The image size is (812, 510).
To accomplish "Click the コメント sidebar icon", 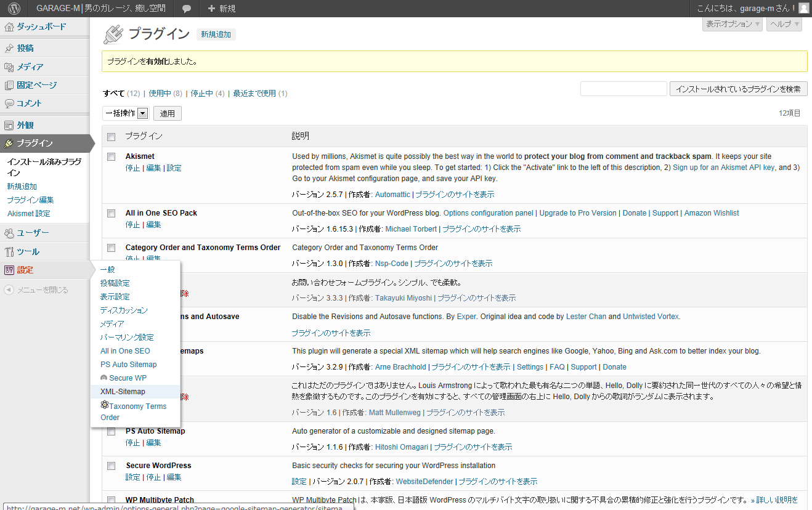I will click(9, 103).
